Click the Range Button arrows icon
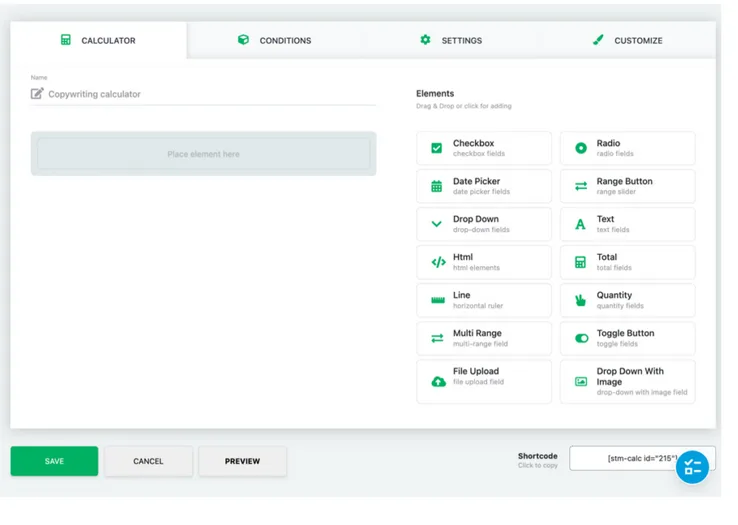 [581, 186]
